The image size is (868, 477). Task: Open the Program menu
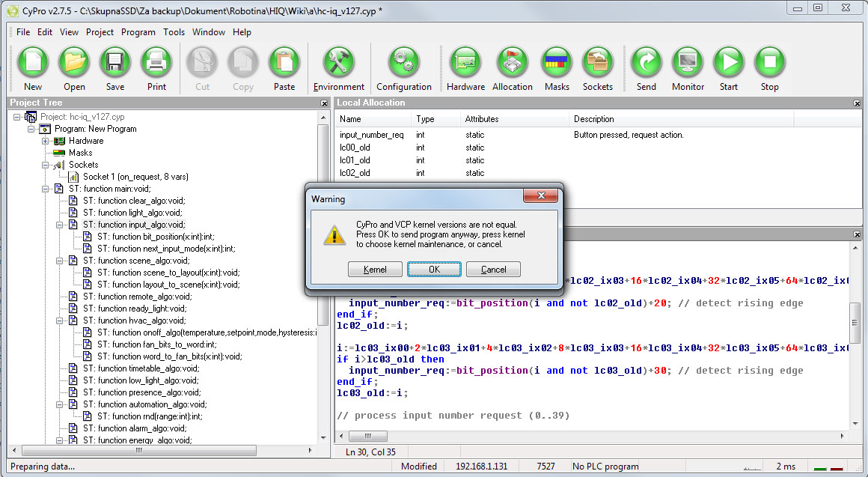[138, 32]
